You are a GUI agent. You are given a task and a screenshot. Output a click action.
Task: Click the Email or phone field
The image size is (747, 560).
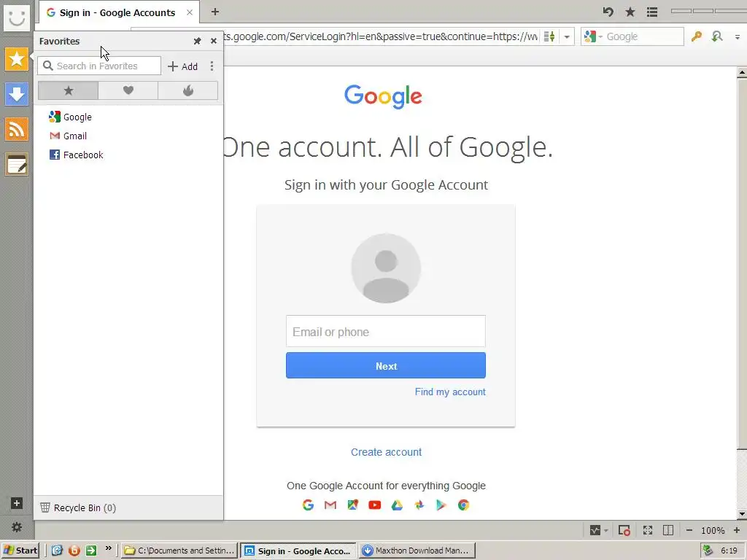[x=386, y=332]
